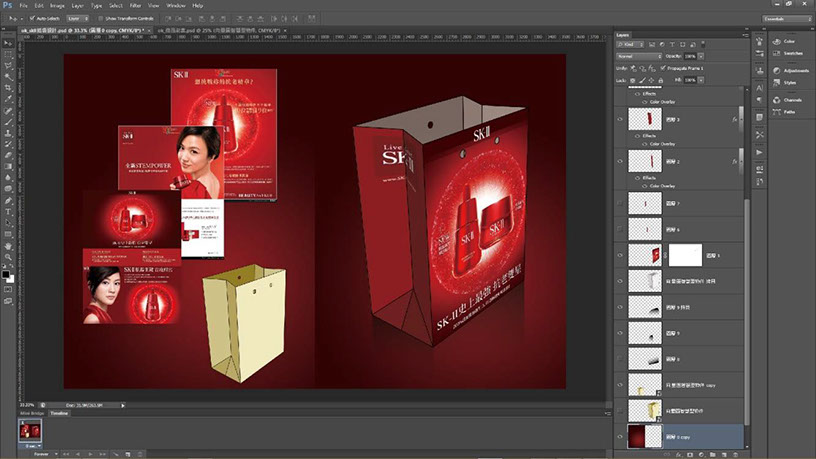Switch to the Mini Bridge tab
This screenshot has width=816, height=459.
tap(31, 412)
